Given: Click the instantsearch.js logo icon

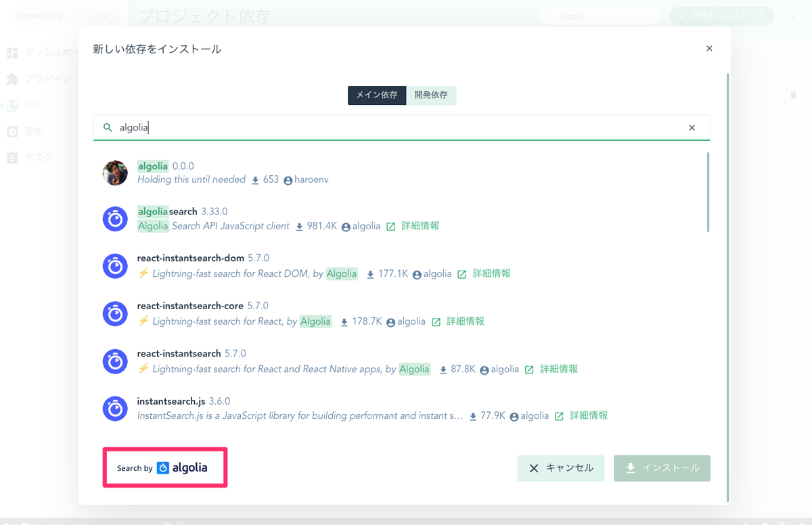Looking at the screenshot, I should click(115, 409).
